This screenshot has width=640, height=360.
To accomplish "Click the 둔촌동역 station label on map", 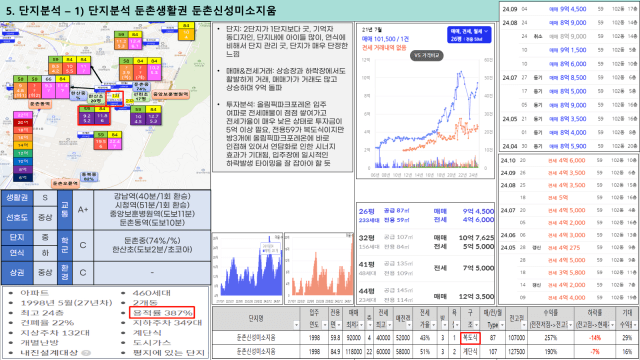I will tap(40, 104).
